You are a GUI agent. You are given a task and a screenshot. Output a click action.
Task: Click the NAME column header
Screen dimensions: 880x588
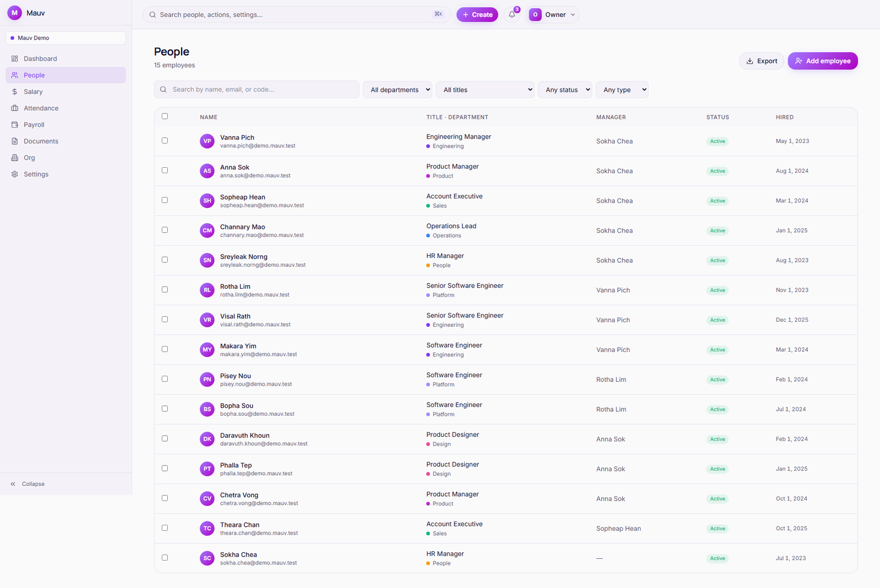coord(208,117)
